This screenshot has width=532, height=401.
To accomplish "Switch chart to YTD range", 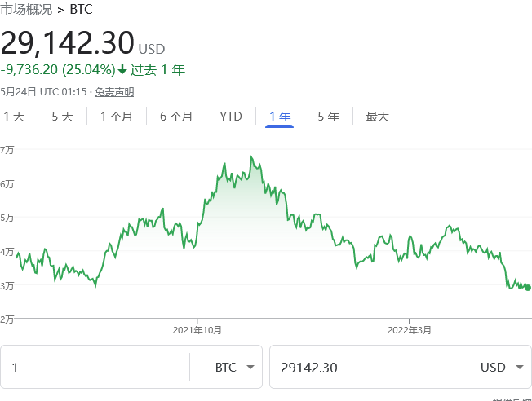I will 231,117.
